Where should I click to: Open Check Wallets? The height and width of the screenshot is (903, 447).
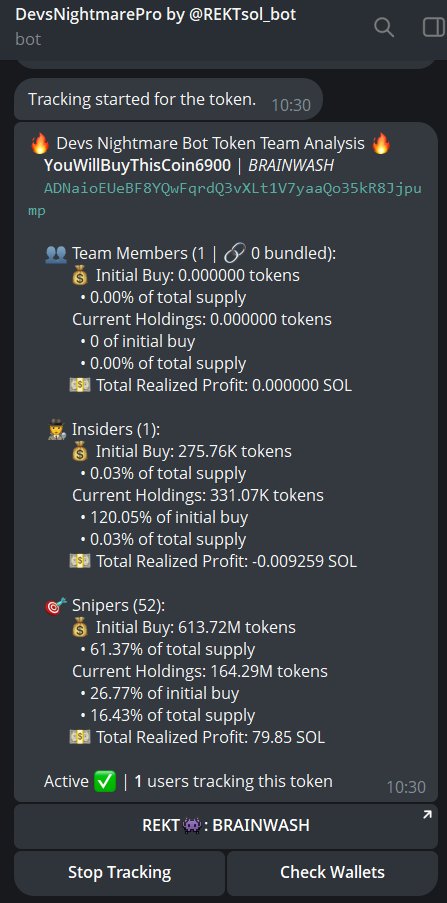coord(332,872)
